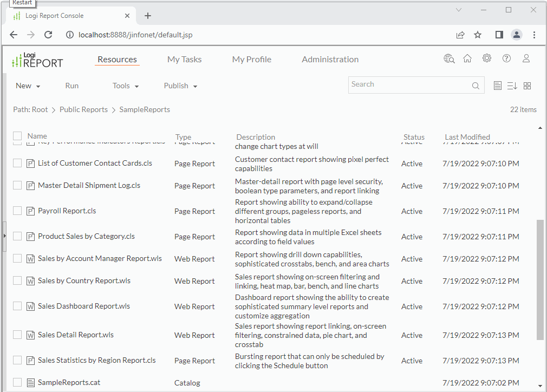Click the user account icon
Viewport: 547px width, 392px height.
click(x=526, y=58)
